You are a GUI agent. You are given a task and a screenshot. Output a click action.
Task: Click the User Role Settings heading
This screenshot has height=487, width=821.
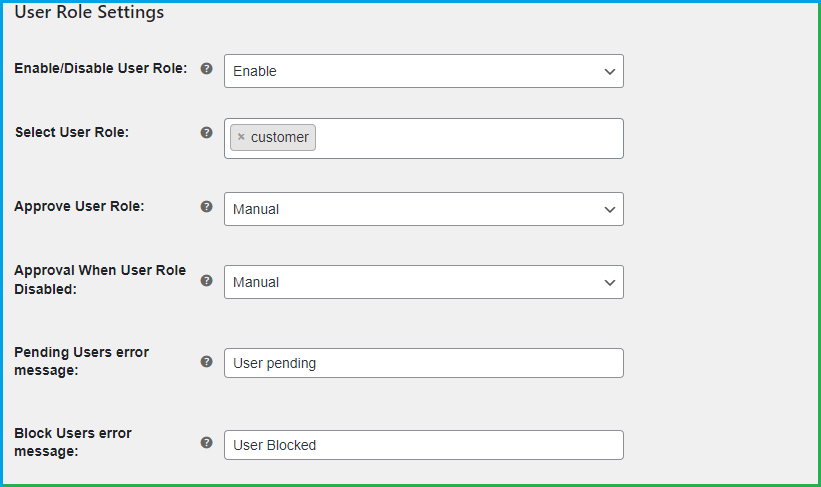[89, 13]
